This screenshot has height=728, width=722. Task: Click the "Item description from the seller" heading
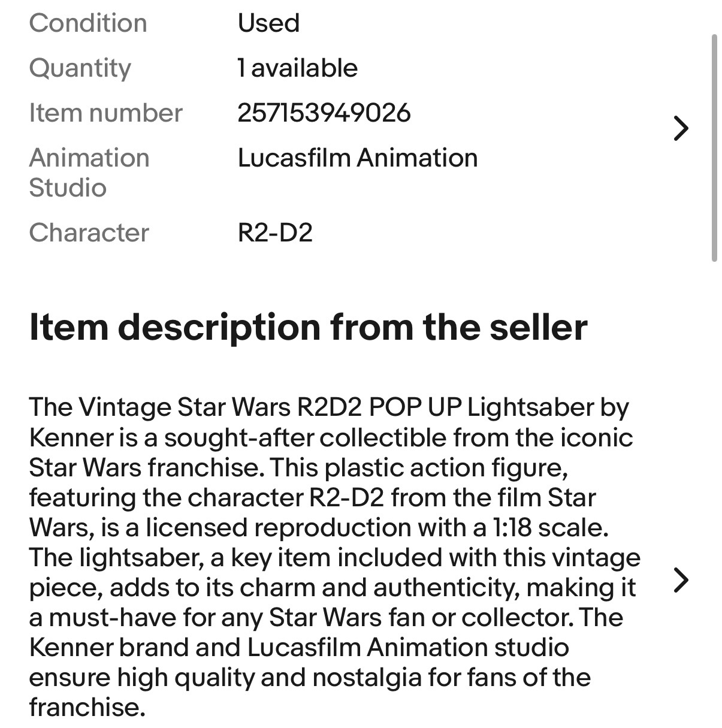point(308,327)
